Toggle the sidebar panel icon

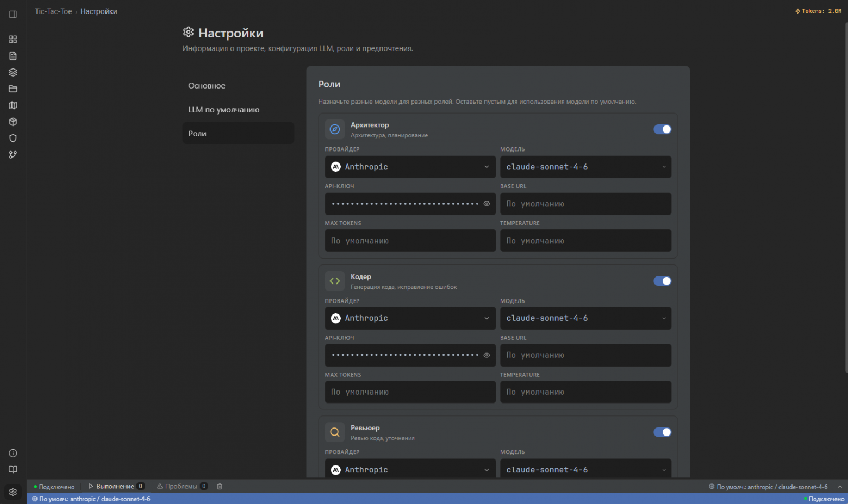tap(13, 15)
